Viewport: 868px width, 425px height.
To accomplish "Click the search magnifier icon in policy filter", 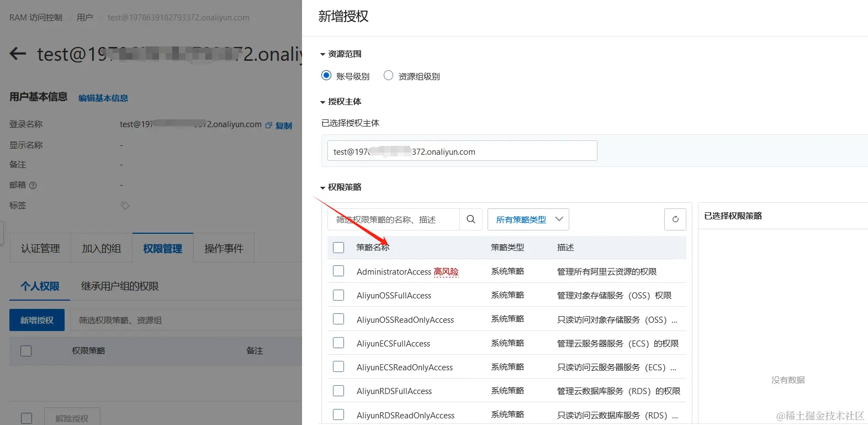I will pos(471,219).
